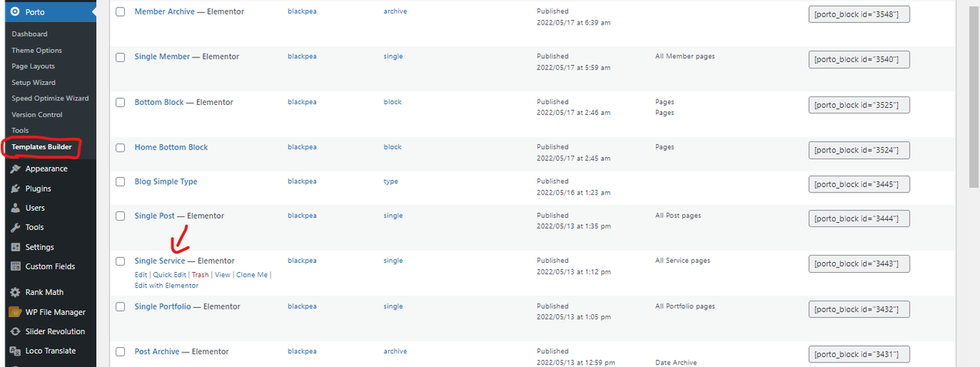Viewport: 980px width, 367px height.
Task: Open Custom Fields via its grid icon
Action: click(15, 267)
